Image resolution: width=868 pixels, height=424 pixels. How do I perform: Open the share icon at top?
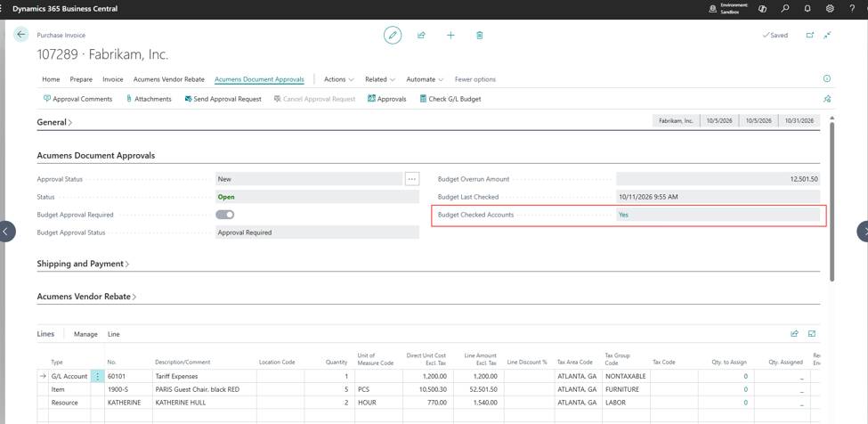point(421,36)
